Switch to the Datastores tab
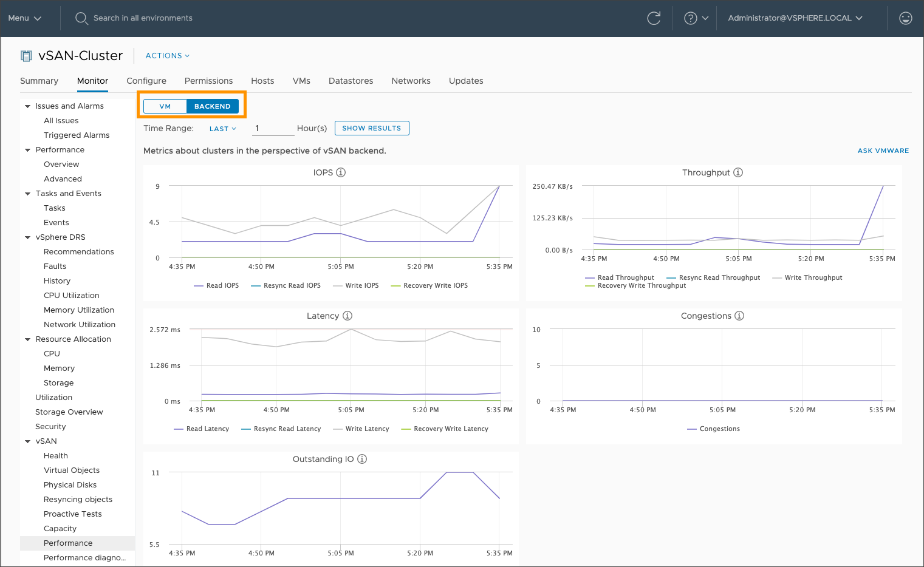 [351, 81]
